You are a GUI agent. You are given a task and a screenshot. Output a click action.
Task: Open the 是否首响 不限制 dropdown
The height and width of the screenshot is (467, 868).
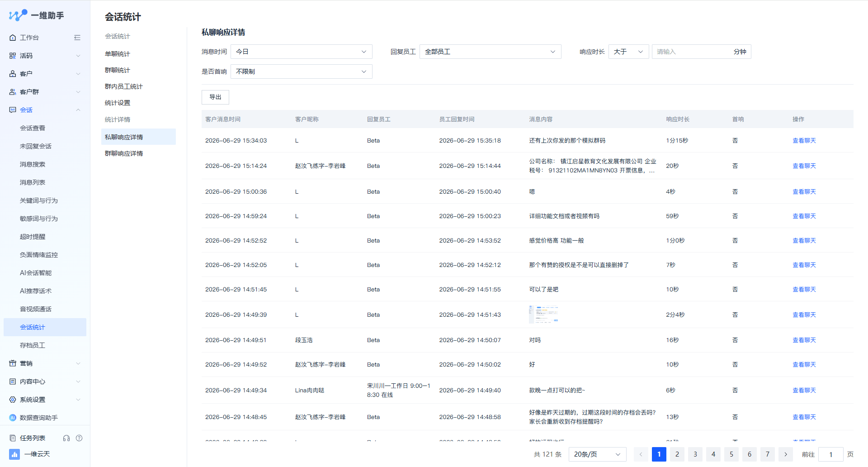pyautogui.click(x=302, y=71)
